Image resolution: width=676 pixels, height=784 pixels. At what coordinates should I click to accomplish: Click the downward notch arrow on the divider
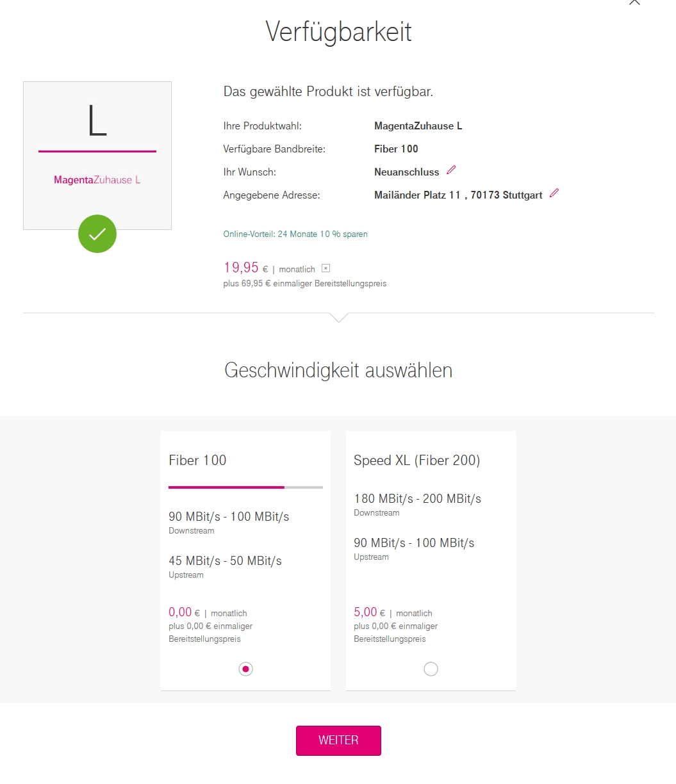pos(338,317)
